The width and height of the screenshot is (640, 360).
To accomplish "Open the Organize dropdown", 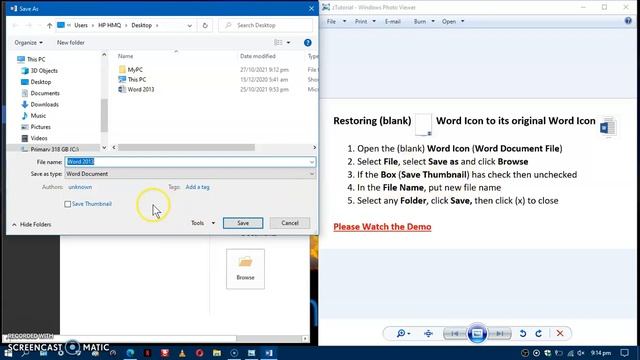I will (29, 42).
